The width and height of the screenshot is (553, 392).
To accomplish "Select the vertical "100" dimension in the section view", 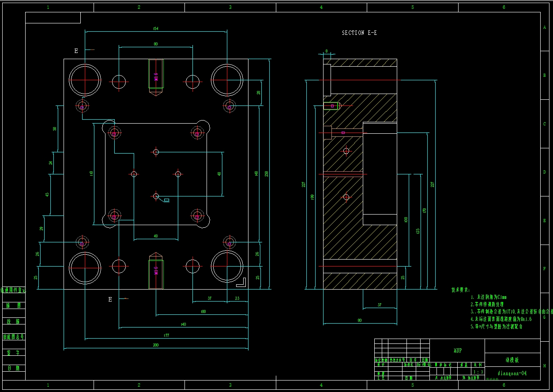I will [406, 219].
